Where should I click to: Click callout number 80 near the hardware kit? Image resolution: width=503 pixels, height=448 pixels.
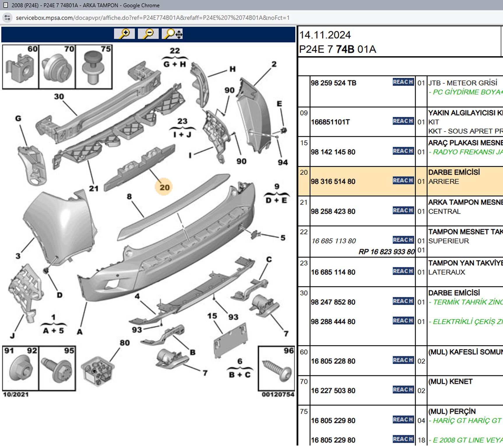tap(125, 343)
